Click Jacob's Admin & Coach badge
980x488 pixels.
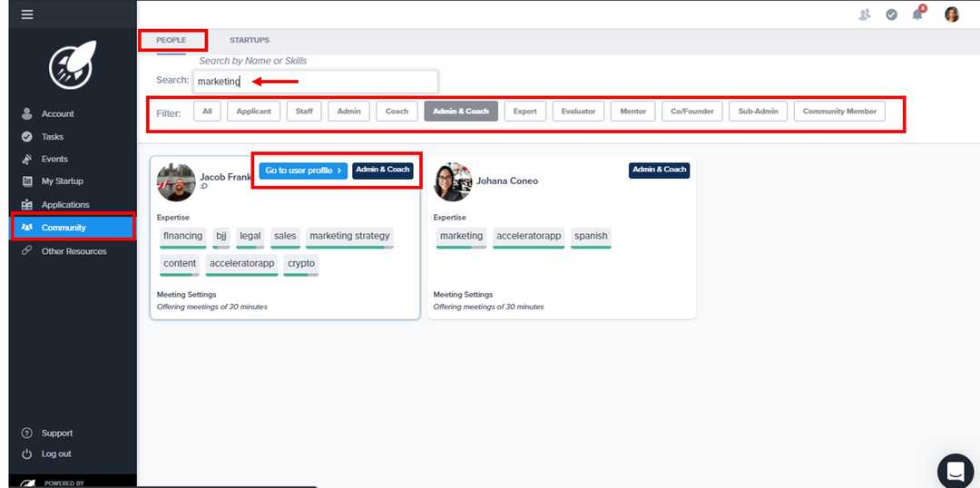(383, 171)
